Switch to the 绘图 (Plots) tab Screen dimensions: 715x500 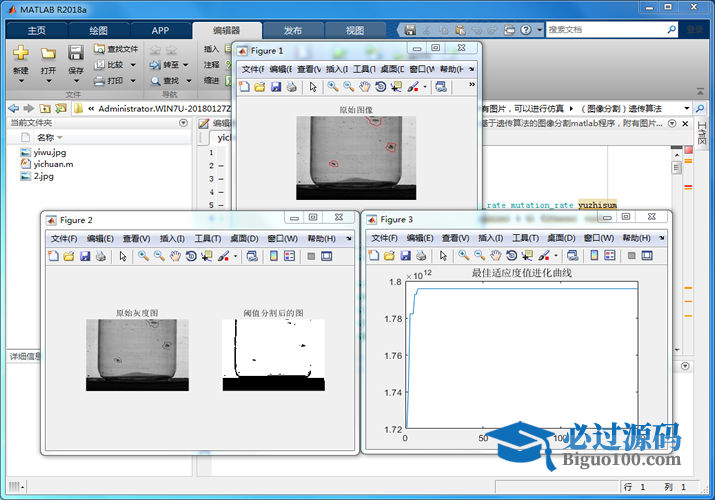pos(98,31)
